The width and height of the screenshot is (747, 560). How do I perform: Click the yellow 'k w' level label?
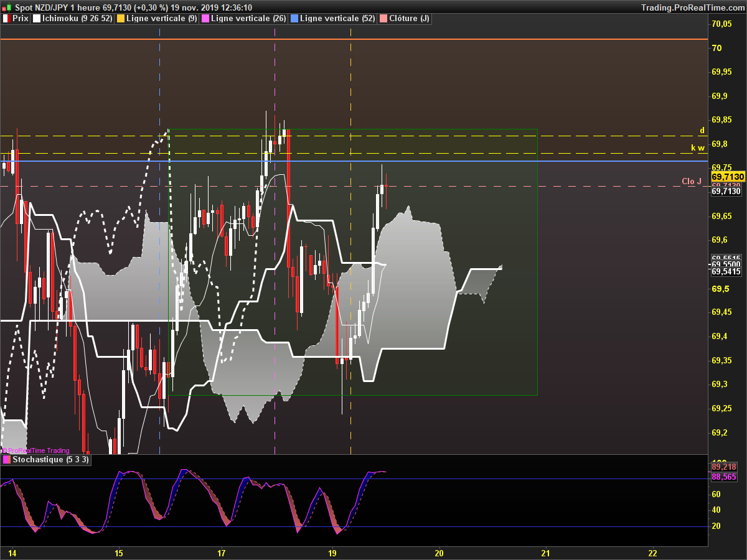(x=698, y=148)
